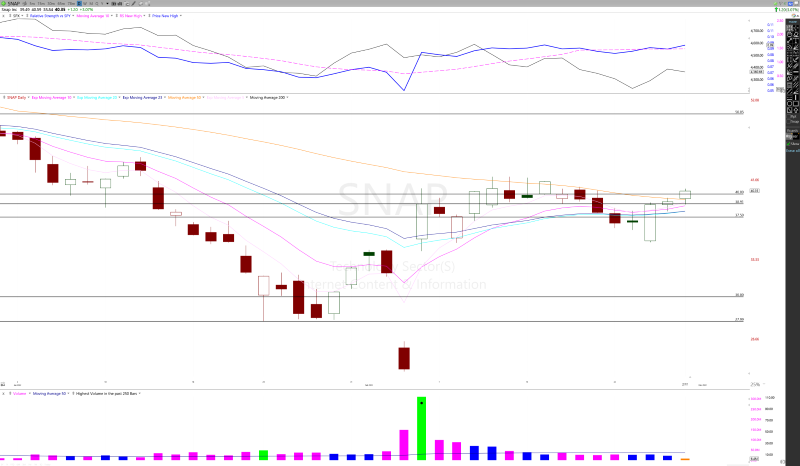Select the trendline drawing tool
Viewport: 800px width, 466px height.
coord(790,41)
